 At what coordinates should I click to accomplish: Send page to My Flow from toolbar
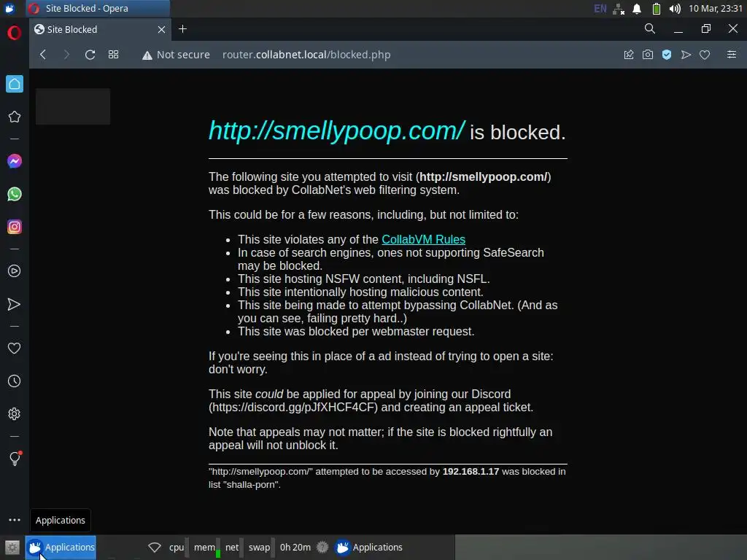tap(686, 55)
